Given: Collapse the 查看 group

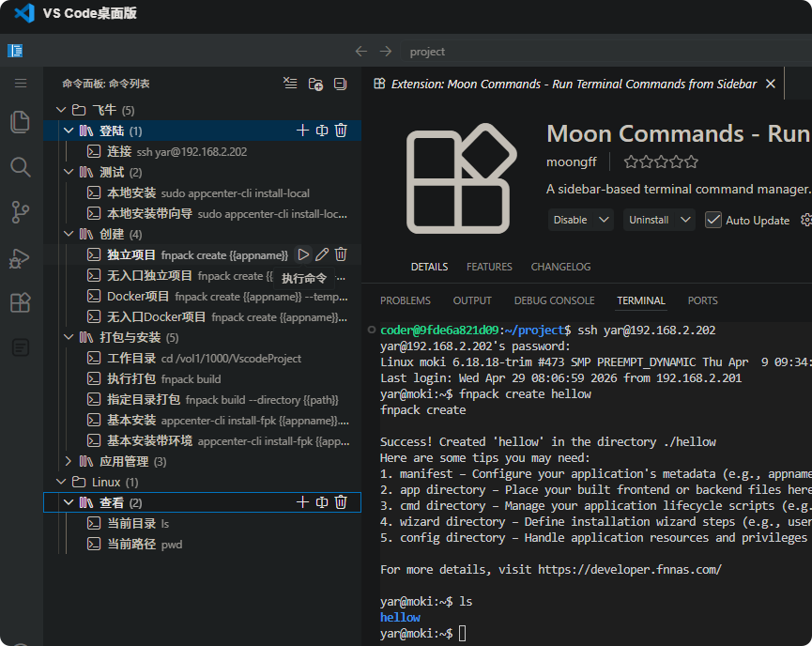Looking at the screenshot, I should (x=69, y=502).
